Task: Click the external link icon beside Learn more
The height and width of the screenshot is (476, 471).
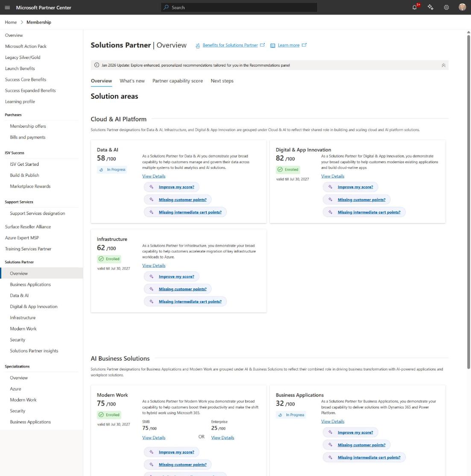Action: [304, 45]
